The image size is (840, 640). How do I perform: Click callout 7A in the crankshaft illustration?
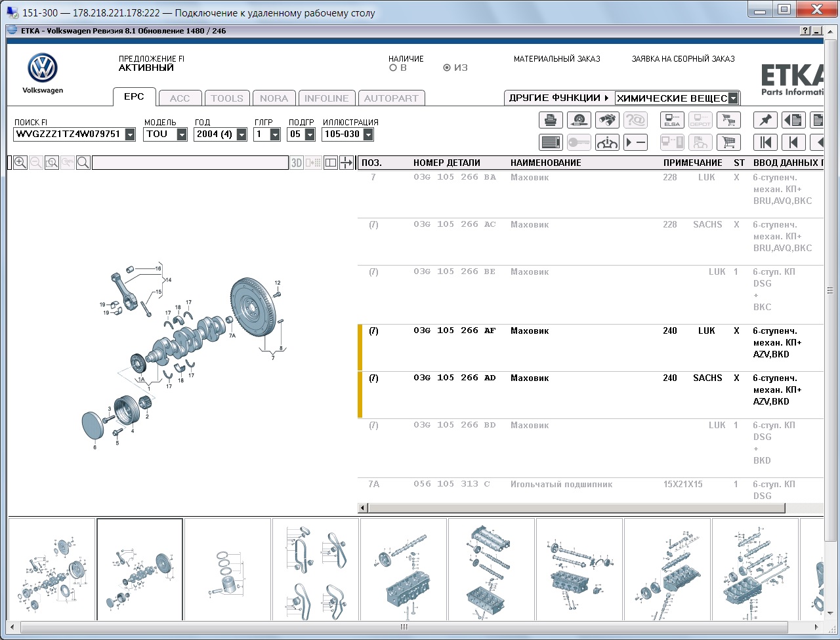pyautogui.click(x=232, y=335)
